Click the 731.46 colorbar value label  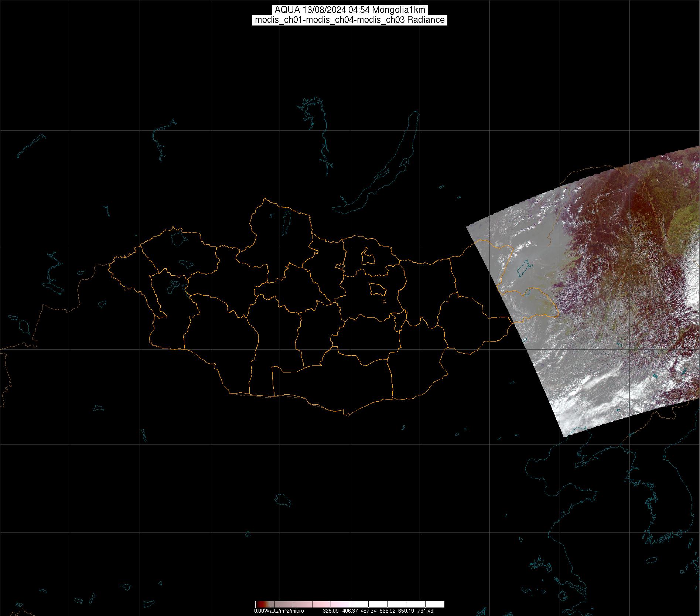tap(425, 611)
